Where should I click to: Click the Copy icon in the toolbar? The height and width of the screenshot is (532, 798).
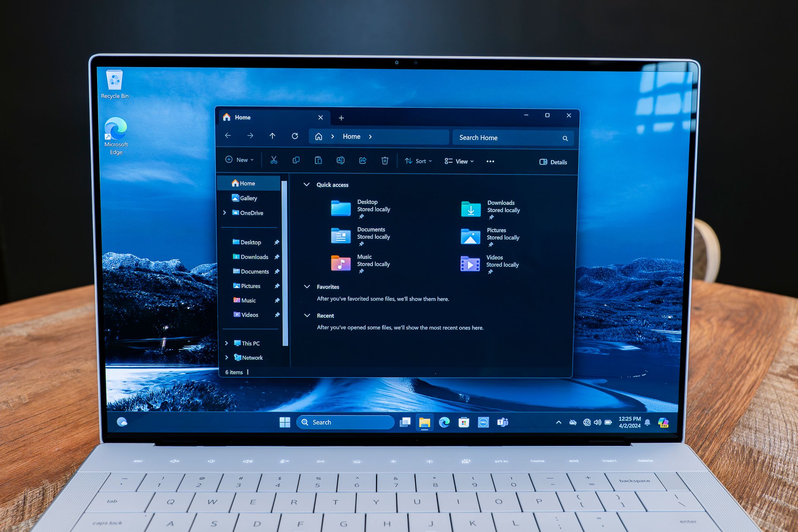pos(296,162)
